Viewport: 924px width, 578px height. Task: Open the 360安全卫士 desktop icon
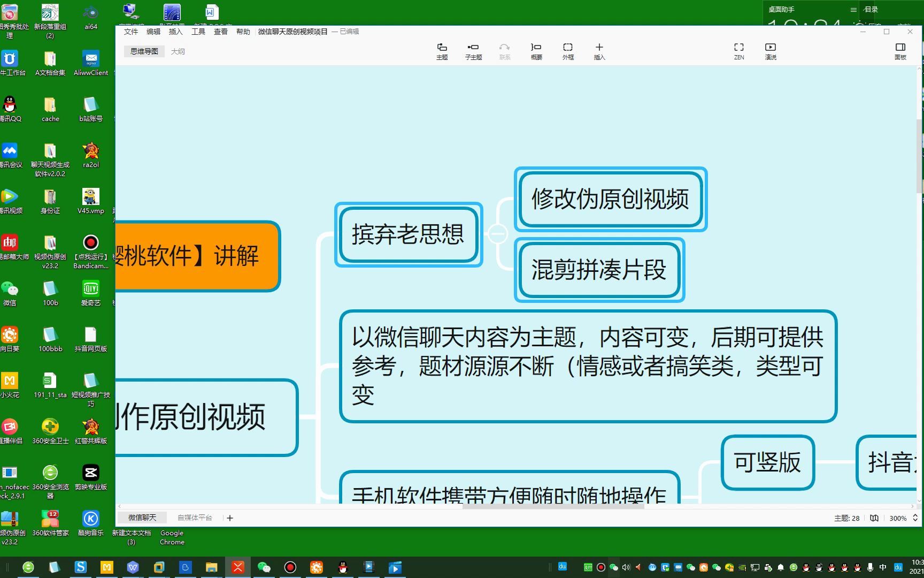50,431
